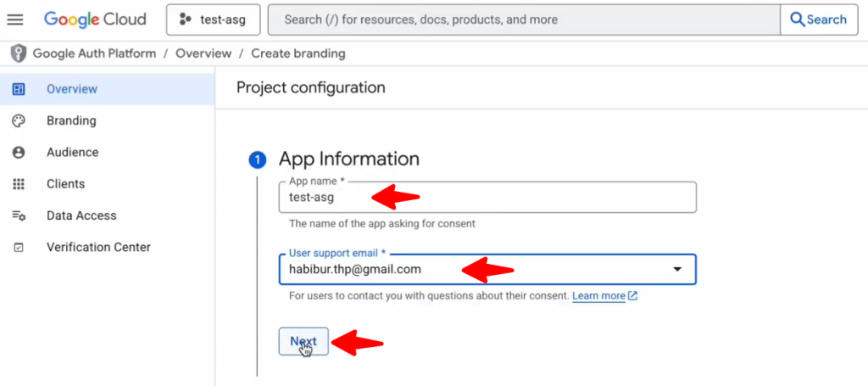Open the test-asg project selector

[213, 20]
